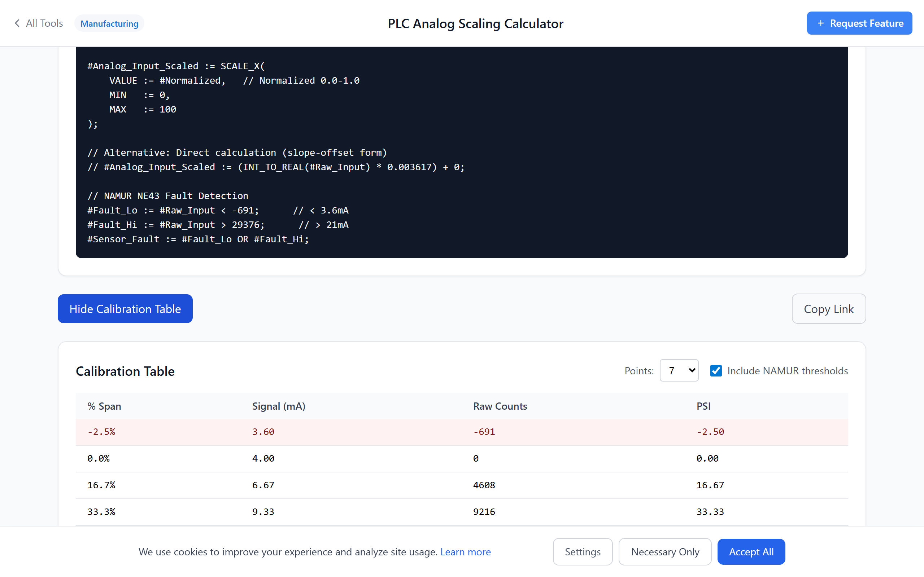Hide the calibration table
The height and width of the screenshot is (577, 924).
pyautogui.click(x=125, y=308)
